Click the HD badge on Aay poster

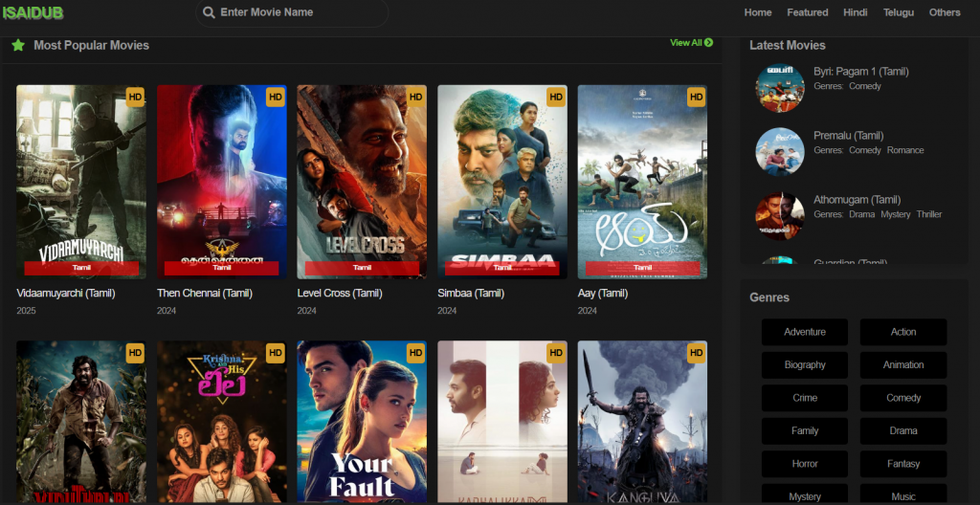click(697, 97)
